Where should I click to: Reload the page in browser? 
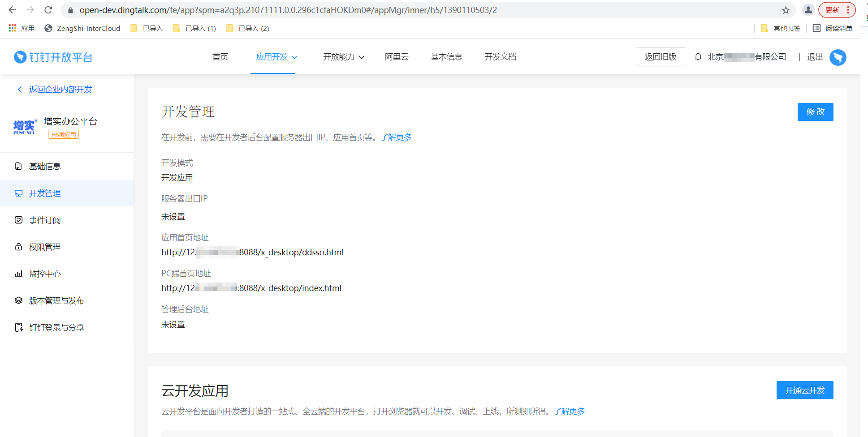pyautogui.click(x=48, y=10)
